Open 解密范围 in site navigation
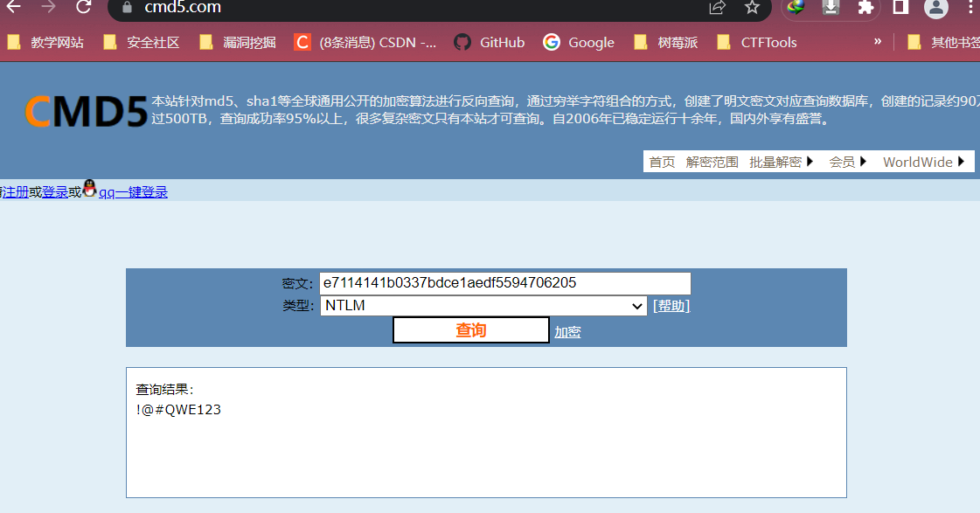The image size is (980, 513). point(712,162)
